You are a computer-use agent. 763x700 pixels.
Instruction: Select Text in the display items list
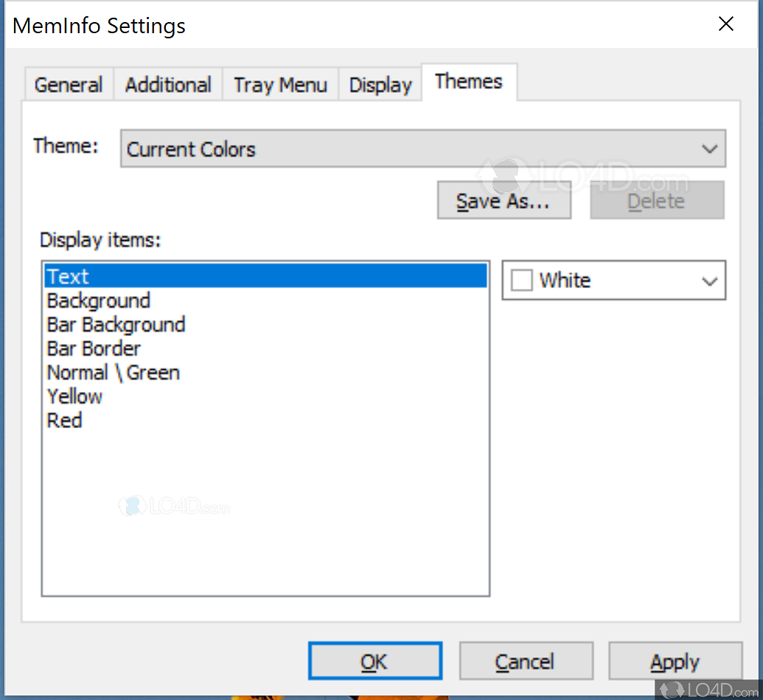coord(265,276)
